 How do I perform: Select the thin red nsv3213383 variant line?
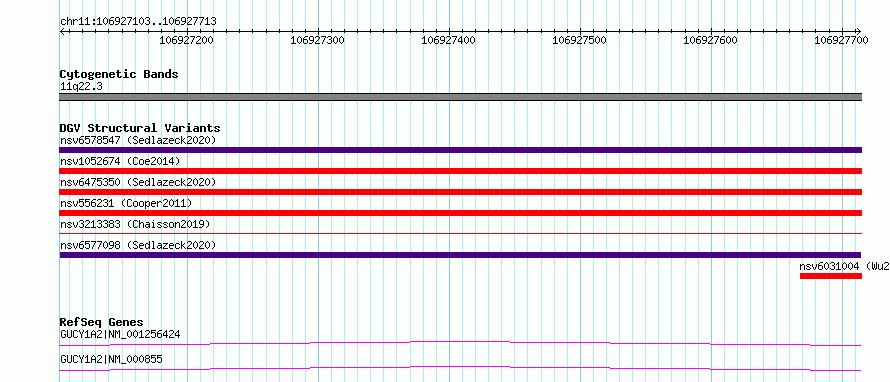461,233
